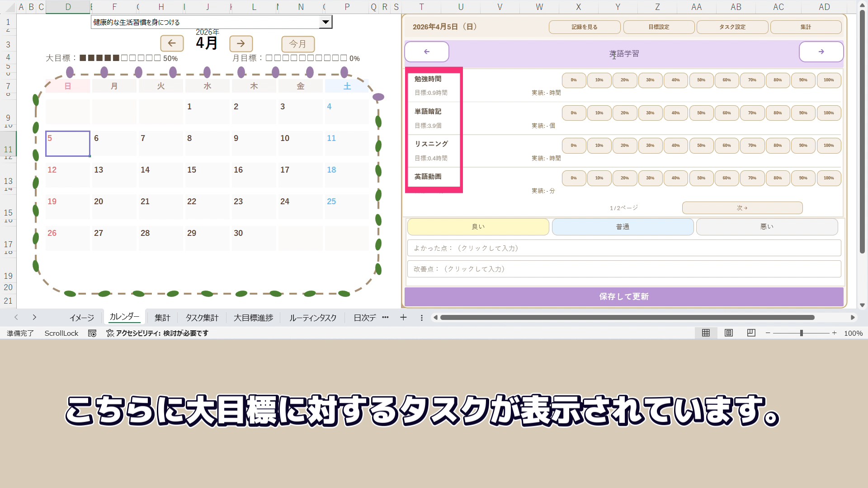This screenshot has width=868, height=488.
Task: Open the goal dropdown 健康的な生活習慣を身につける
Action: click(x=325, y=22)
